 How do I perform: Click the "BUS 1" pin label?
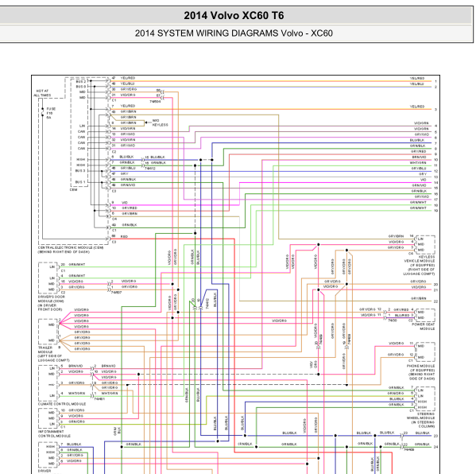(x=80, y=182)
